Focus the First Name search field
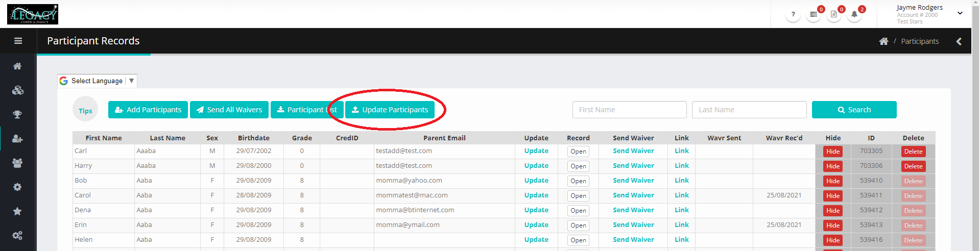 pos(629,110)
